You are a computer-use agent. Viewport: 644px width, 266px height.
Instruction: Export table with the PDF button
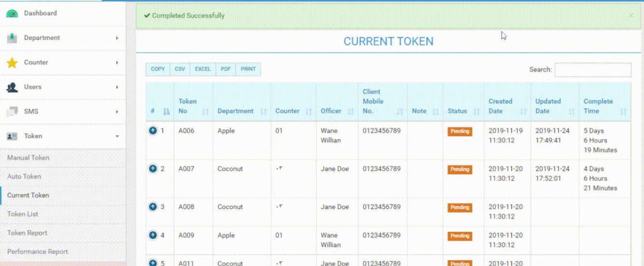coord(225,69)
